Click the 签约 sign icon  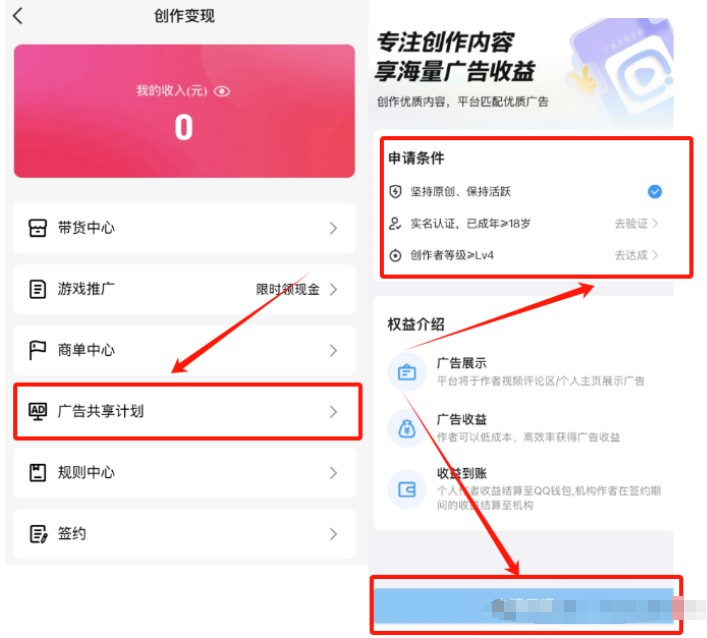click(x=38, y=534)
